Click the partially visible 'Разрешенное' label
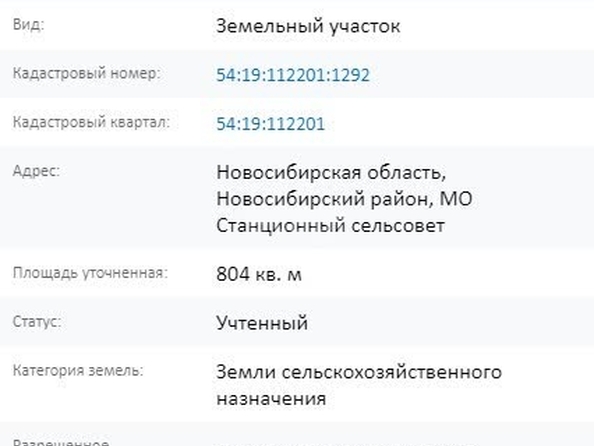This screenshot has height=446, width=594. [x=61, y=442]
